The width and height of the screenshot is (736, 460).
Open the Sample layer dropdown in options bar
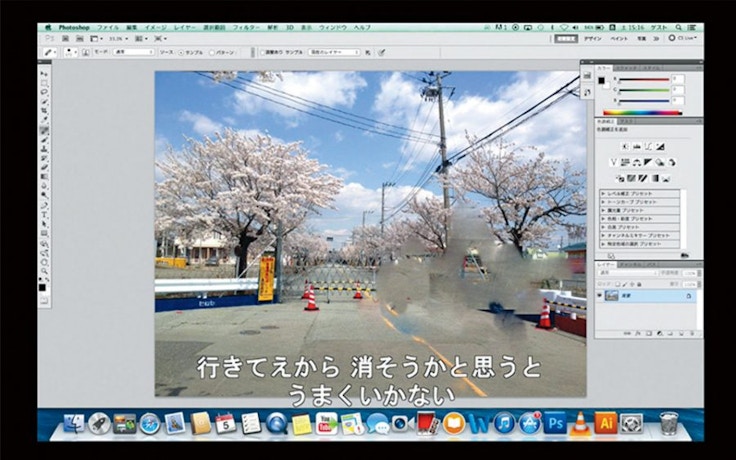(x=334, y=52)
